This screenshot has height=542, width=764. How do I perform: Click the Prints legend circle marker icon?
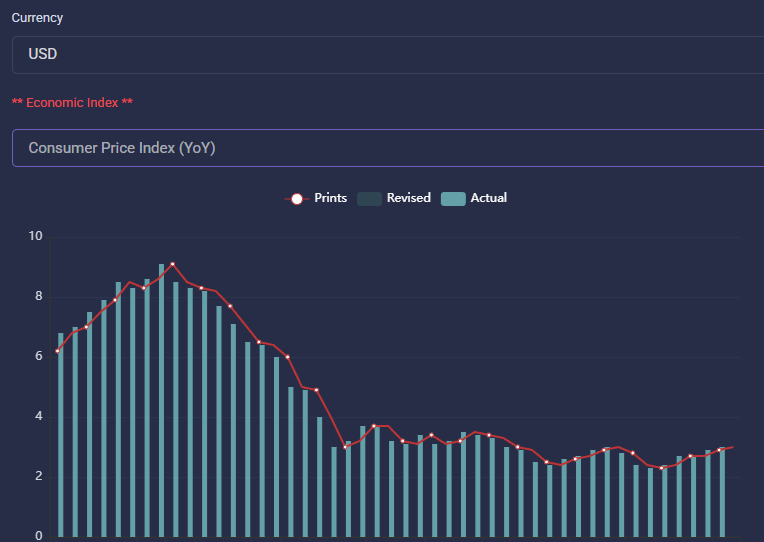(x=296, y=199)
